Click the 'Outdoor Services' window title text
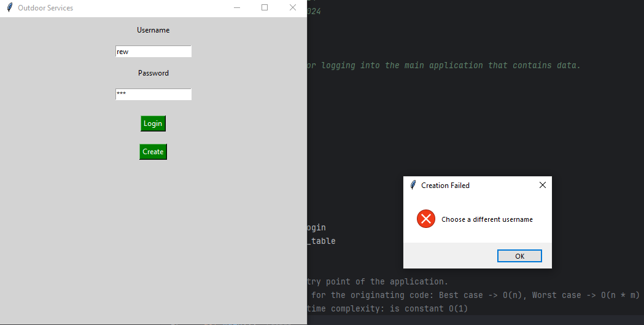 (x=45, y=8)
